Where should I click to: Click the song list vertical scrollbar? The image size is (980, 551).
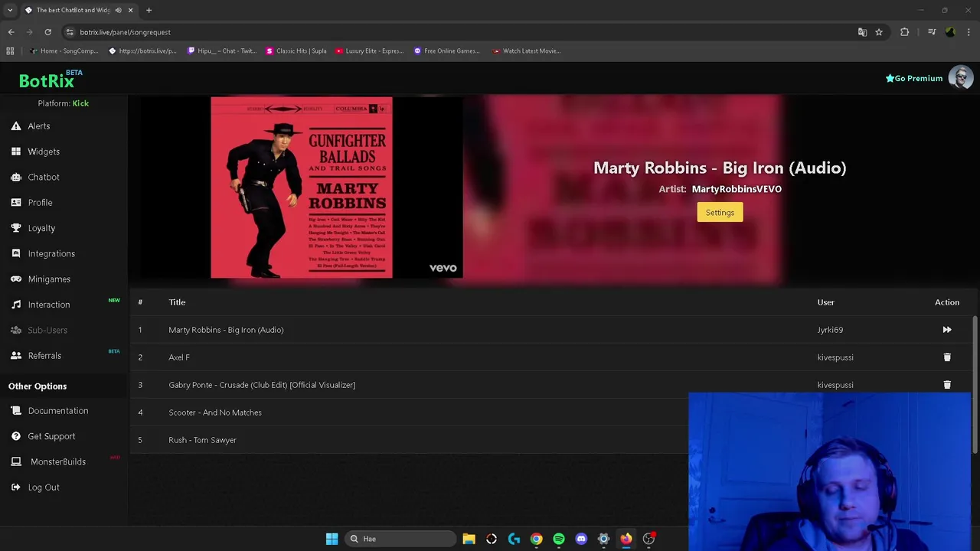(975, 383)
